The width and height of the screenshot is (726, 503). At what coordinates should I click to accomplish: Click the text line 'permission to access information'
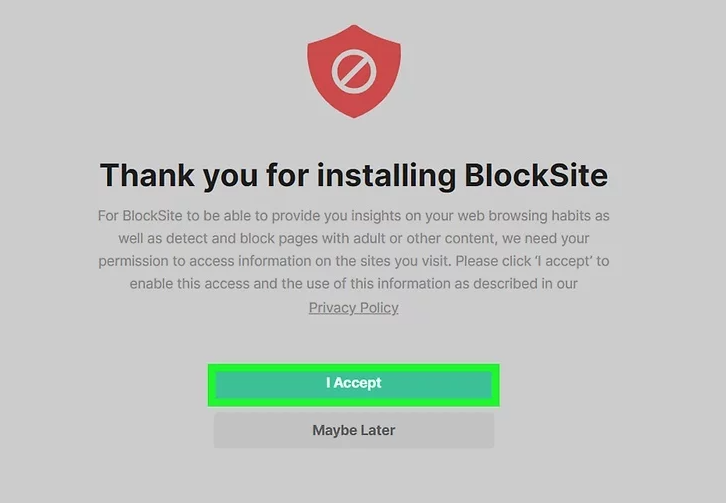click(x=353, y=261)
